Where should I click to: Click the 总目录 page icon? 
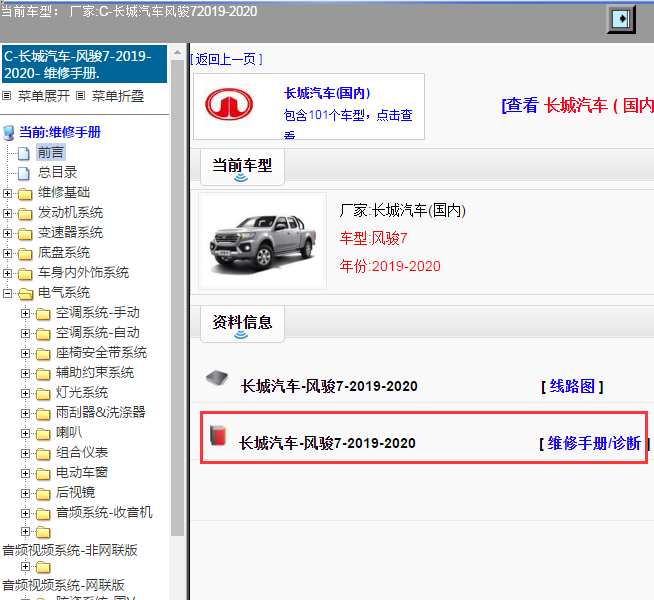pos(24,173)
